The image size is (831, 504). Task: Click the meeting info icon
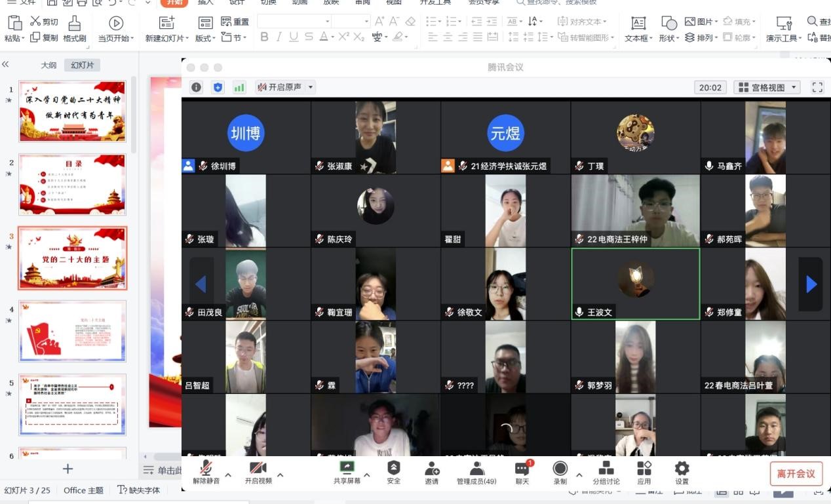(x=196, y=87)
